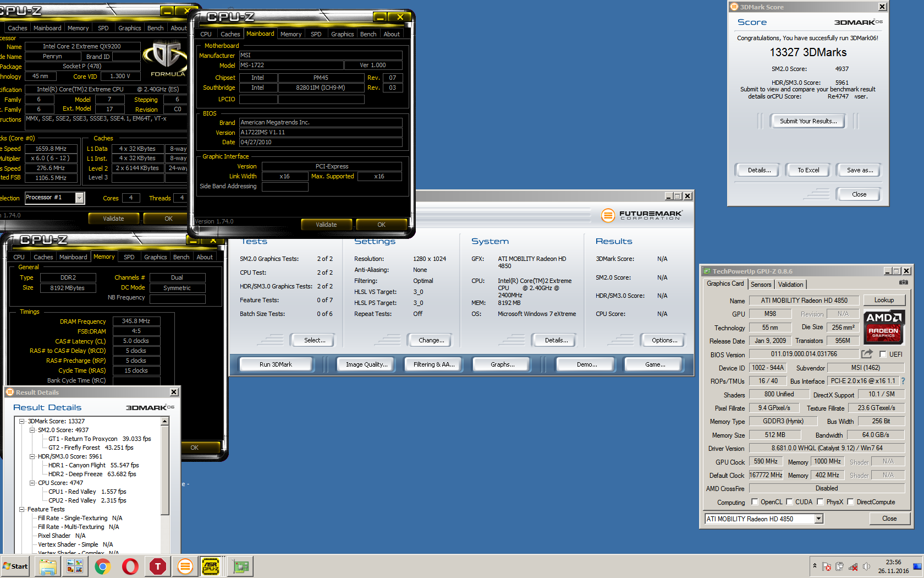Open the Action Center flag icon

[x=827, y=566]
